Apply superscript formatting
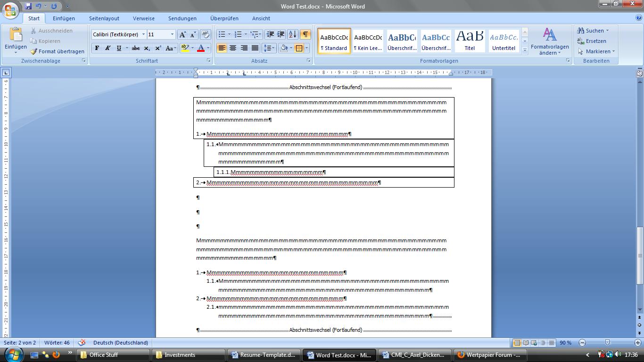 tap(158, 48)
